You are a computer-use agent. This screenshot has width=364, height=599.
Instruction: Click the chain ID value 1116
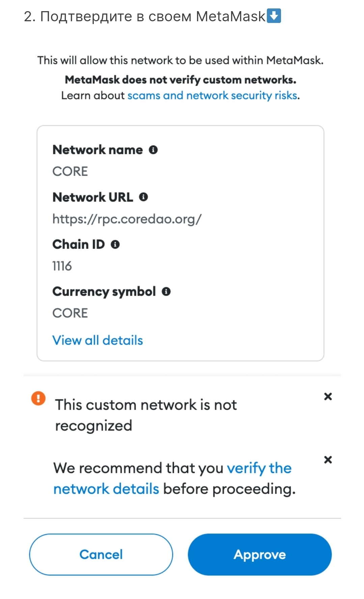point(62,266)
